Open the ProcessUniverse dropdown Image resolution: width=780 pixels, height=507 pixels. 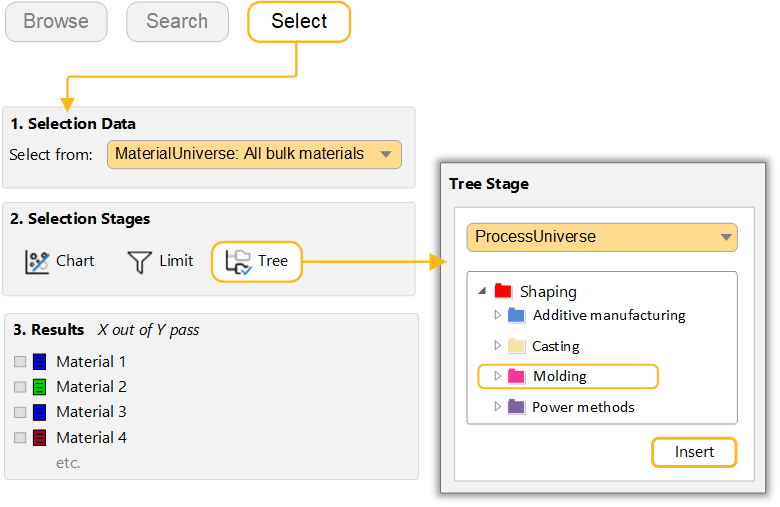click(x=602, y=237)
